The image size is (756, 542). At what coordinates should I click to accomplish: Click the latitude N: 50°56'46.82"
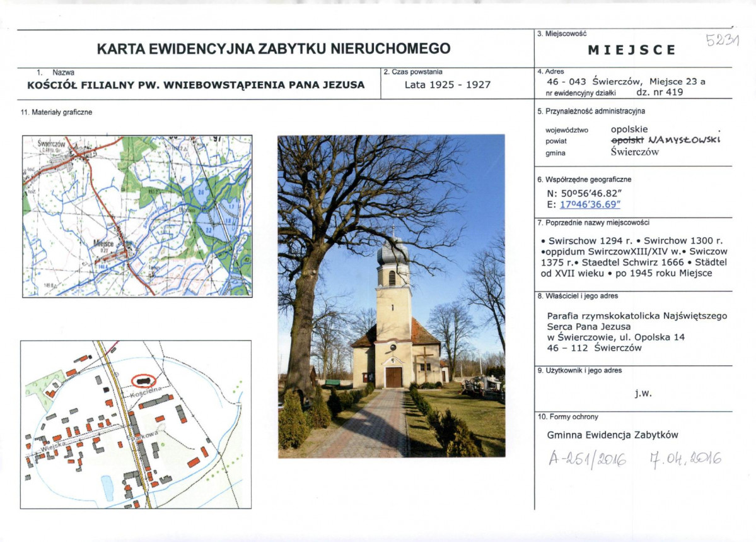(x=584, y=194)
